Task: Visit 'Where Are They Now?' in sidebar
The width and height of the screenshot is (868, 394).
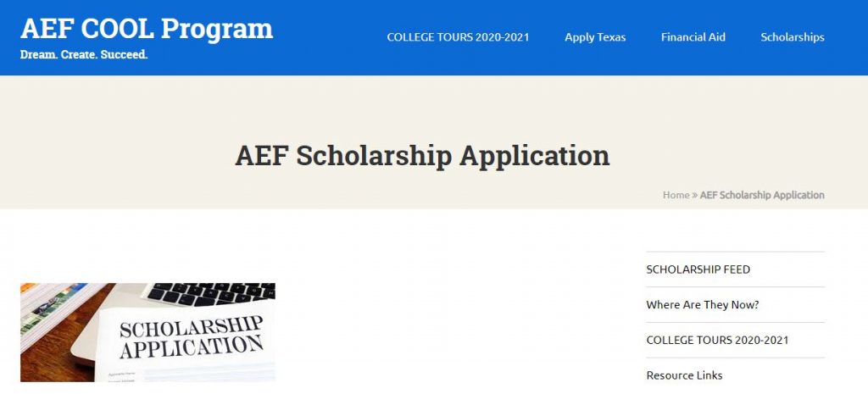Action: [702, 305]
